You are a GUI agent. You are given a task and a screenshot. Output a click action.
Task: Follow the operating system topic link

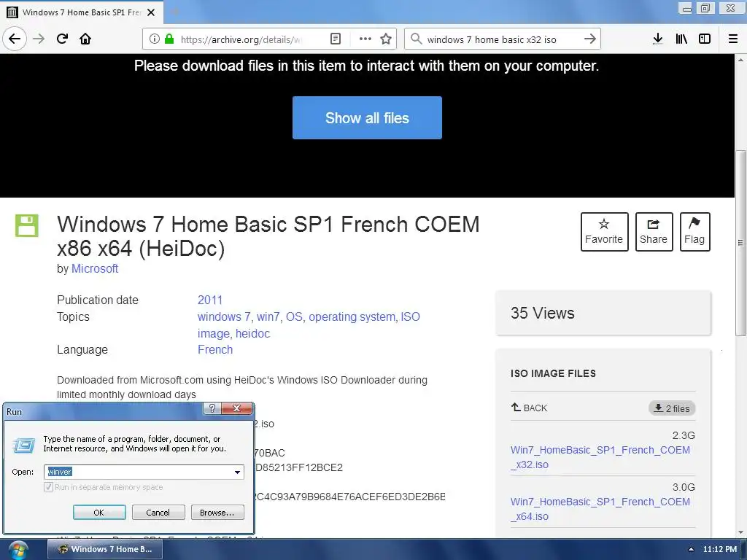tap(352, 316)
